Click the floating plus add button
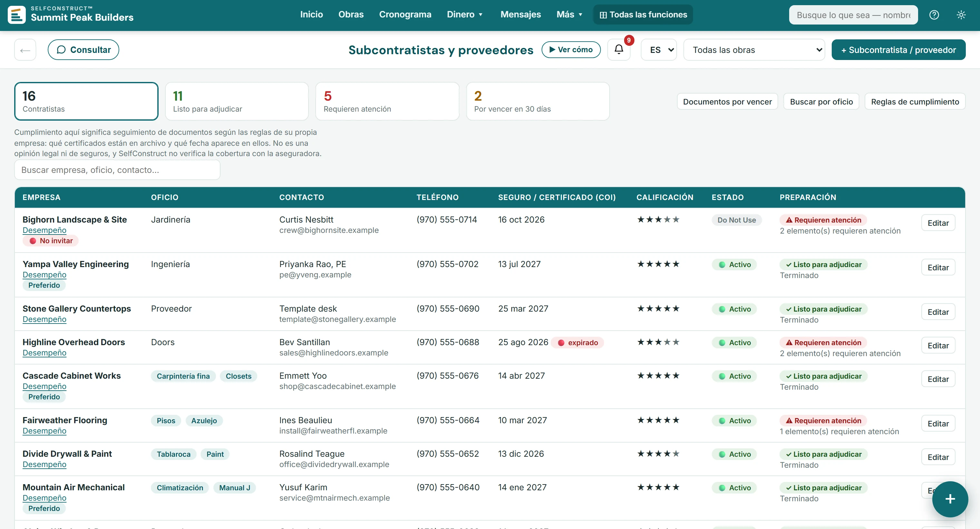The image size is (980, 529). pos(950,499)
